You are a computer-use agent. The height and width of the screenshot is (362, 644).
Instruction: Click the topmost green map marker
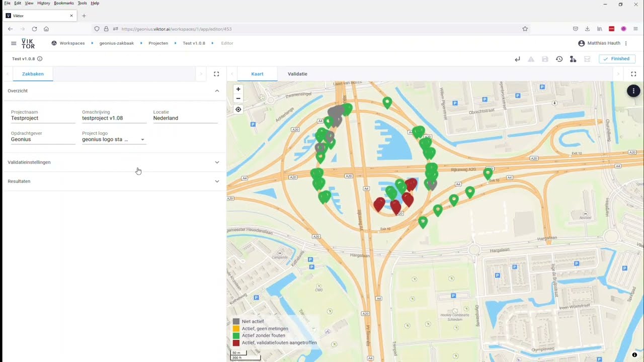[x=387, y=103]
